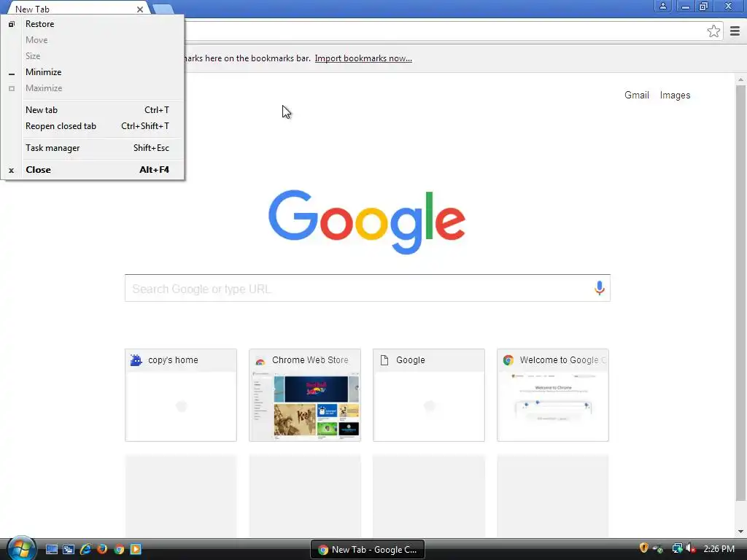
Task: Select Minimize in the system menu
Action: click(x=93, y=72)
